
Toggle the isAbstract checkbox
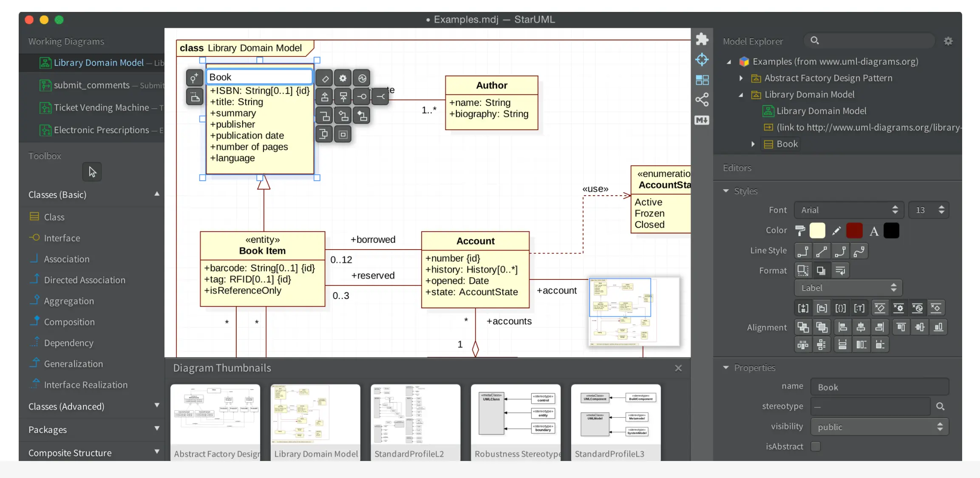(x=816, y=446)
